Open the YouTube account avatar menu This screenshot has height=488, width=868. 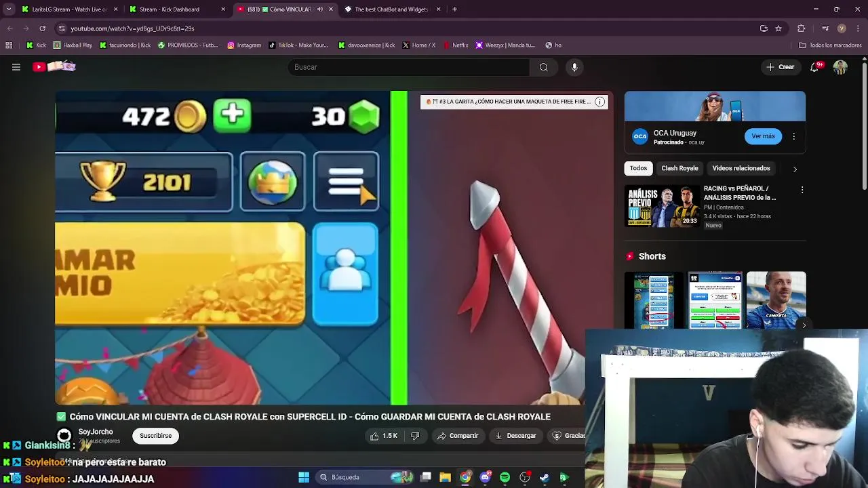pos(840,67)
